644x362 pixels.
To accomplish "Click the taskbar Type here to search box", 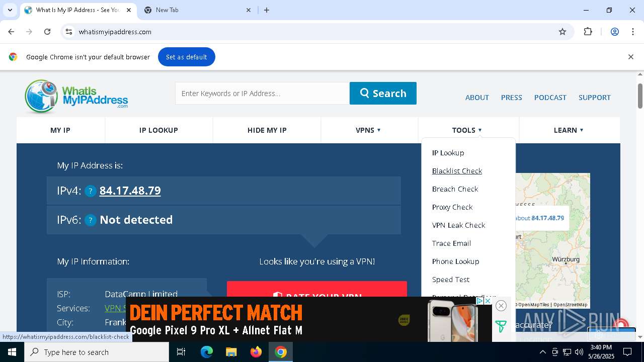I will 97,352.
